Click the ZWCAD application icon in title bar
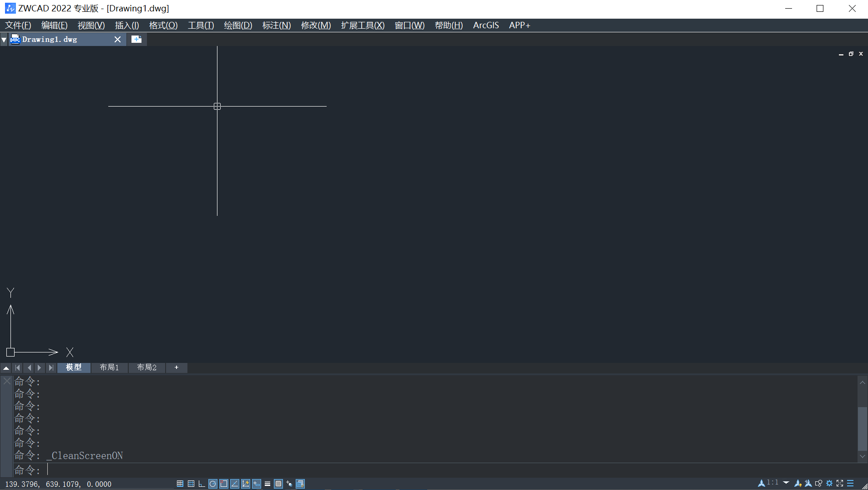868x490 pixels. [10, 9]
